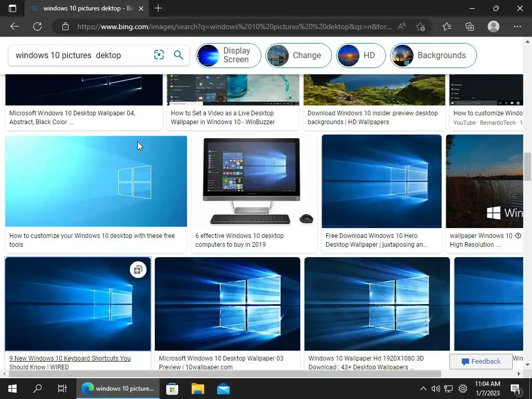Open Microsoft Windows 10 Desktop Wallpaper 04 caption
Viewport: 532px width, 399px height.
click(72, 117)
